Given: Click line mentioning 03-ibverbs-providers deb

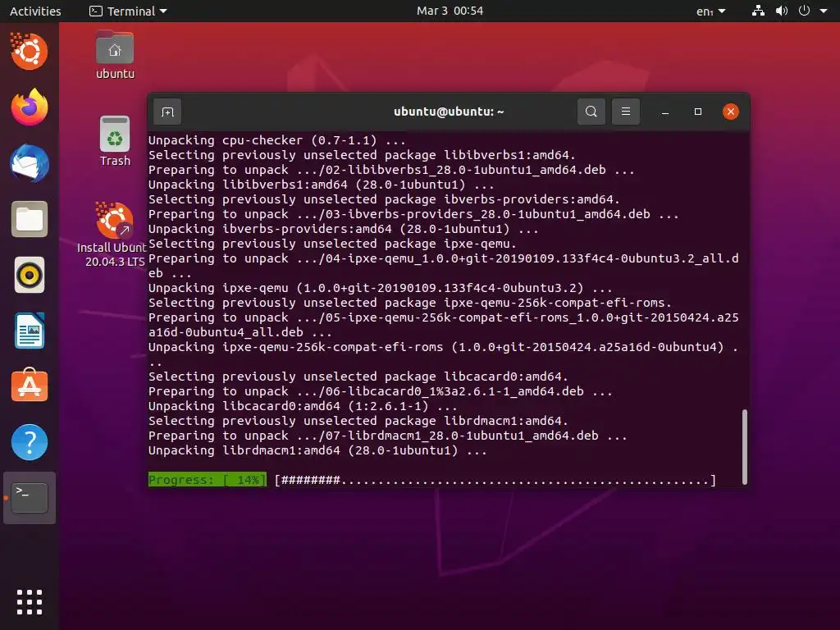Looking at the screenshot, I should [x=413, y=214].
